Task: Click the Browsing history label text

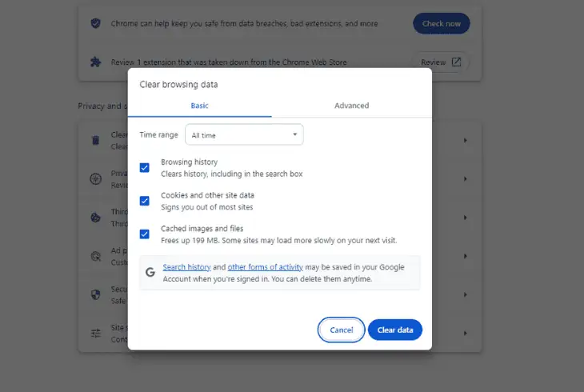Action: pyautogui.click(x=190, y=162)
